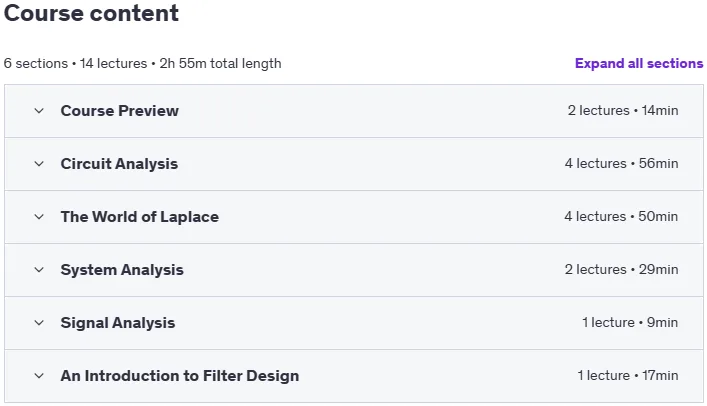The image size is (707, 406).
Task: Click Expand all sections link
Action: point(639,64)
